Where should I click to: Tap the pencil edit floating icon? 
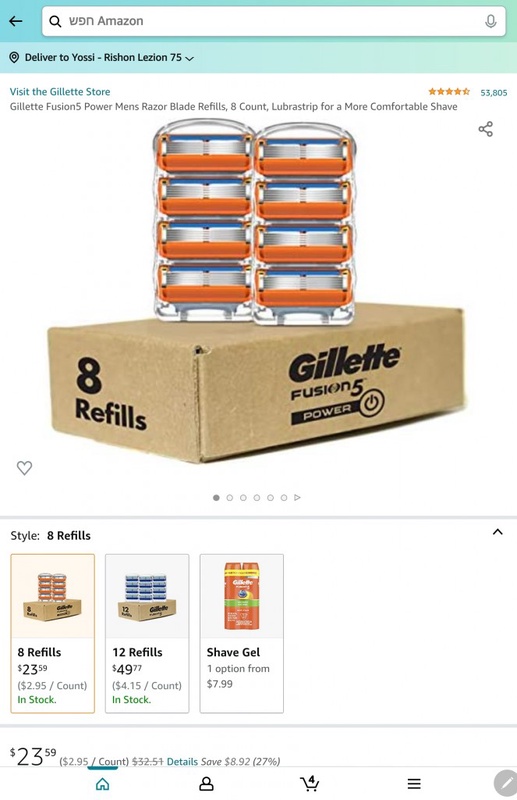506,783
